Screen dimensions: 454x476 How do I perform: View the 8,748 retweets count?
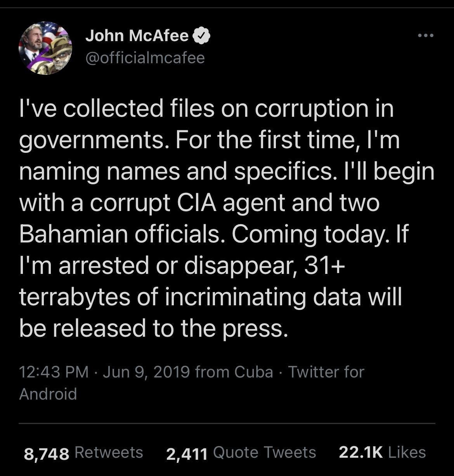pos(47,453)
